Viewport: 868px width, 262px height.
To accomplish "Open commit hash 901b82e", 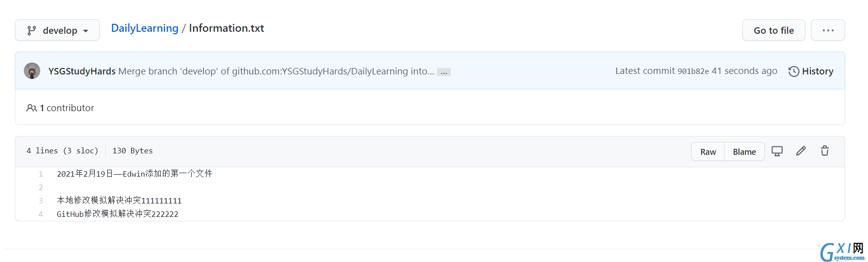I will click(693, 71).
